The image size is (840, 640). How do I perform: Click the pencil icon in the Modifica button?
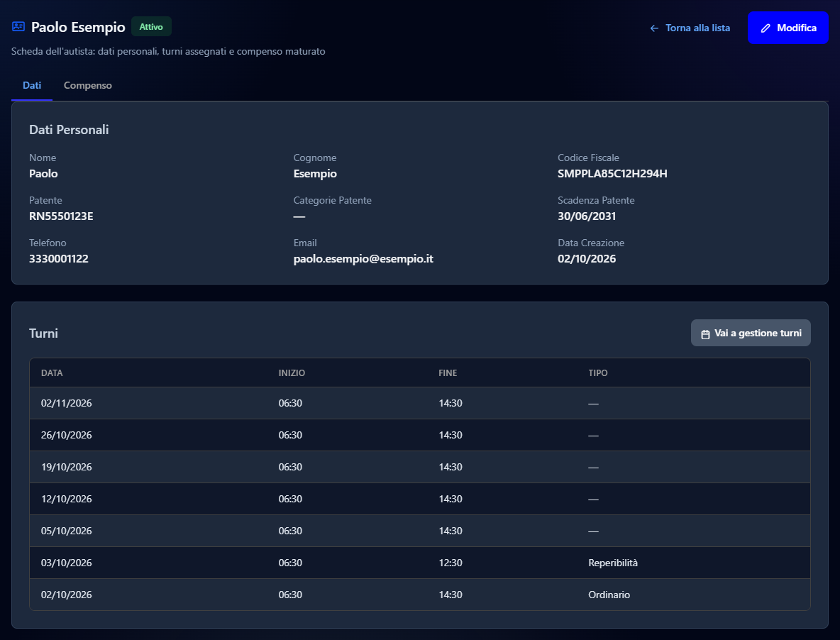766,28
